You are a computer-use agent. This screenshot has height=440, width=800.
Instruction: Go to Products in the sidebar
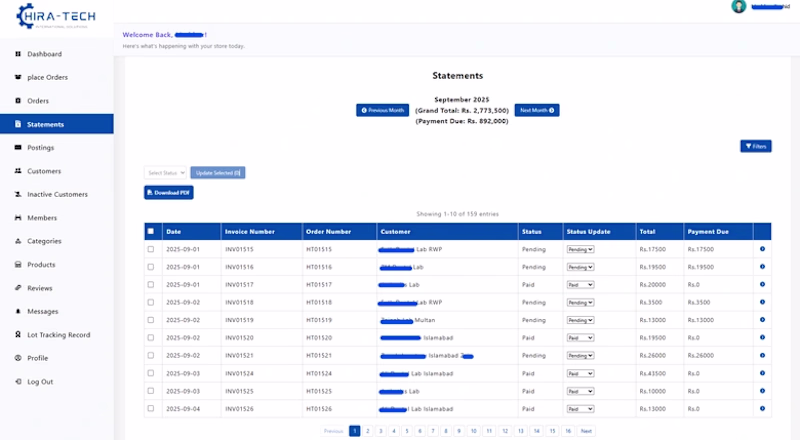point(41,265)
